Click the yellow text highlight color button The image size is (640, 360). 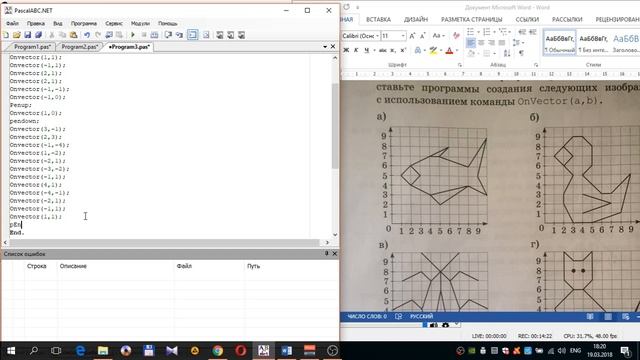(x=433, y=51)
